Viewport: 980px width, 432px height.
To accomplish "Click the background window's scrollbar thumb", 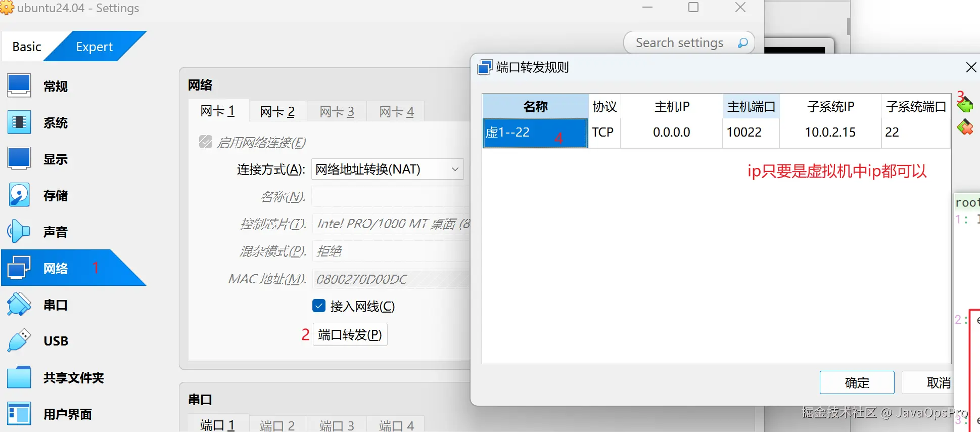I will click(x=849, y=26).
